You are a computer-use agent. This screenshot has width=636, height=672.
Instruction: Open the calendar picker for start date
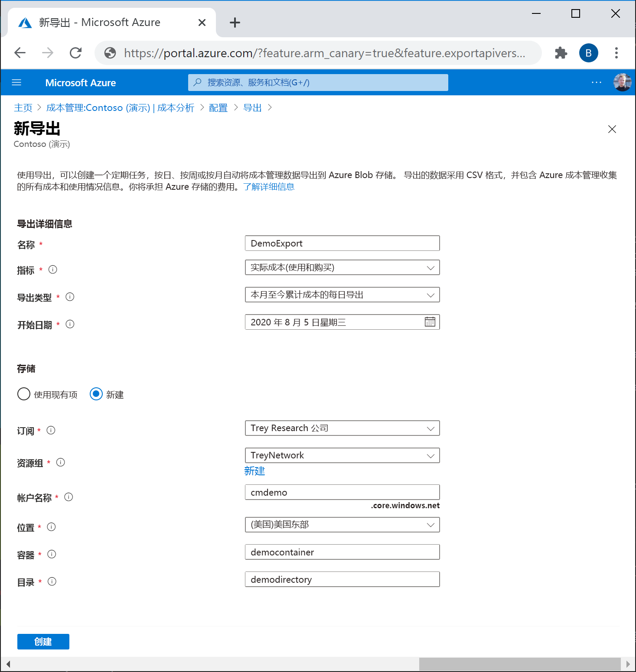430,321
